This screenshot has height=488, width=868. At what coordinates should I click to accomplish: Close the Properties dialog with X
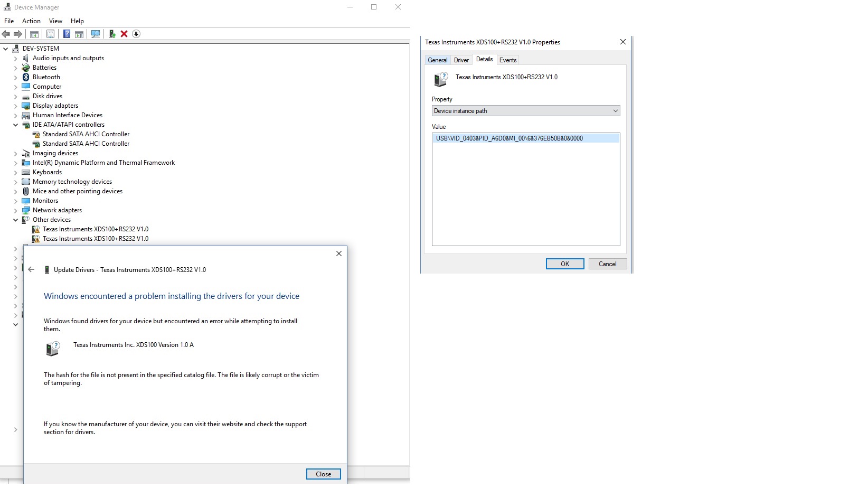[623, 42]
